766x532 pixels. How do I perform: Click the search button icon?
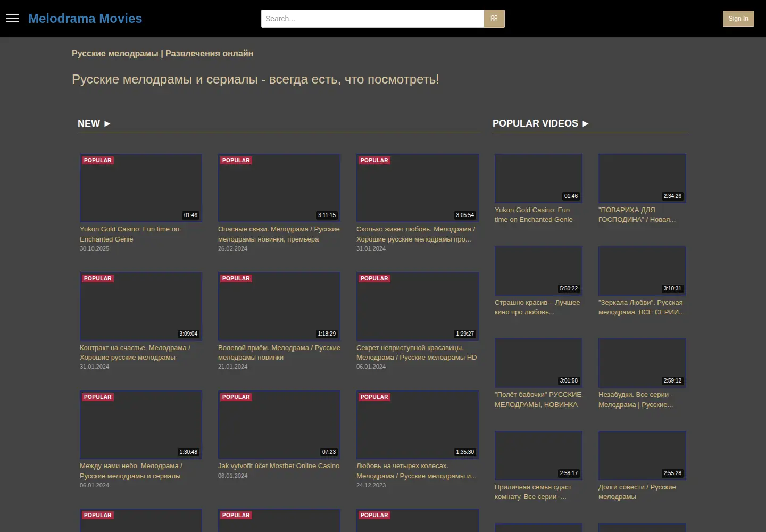[x=494, y=19]
